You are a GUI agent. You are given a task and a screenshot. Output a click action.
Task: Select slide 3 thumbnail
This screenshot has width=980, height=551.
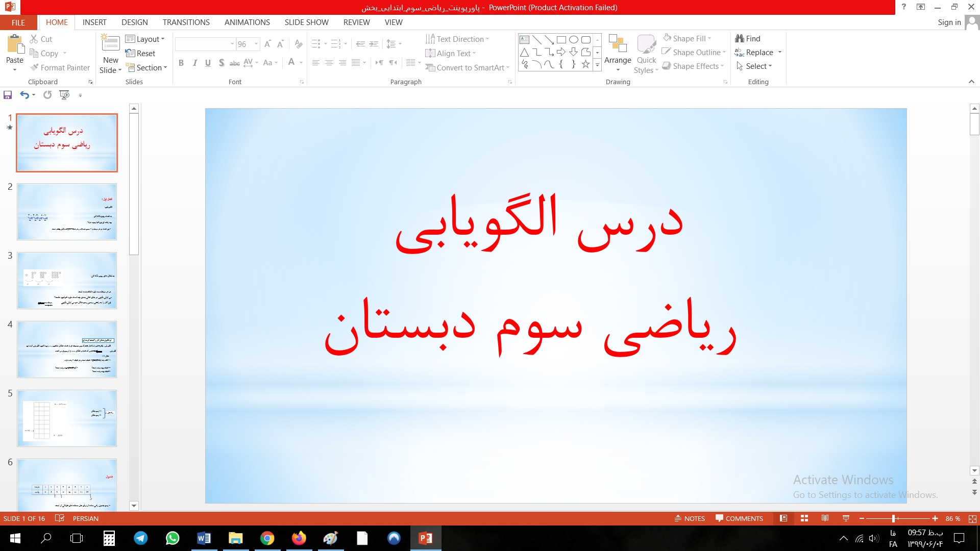[67, 280]
